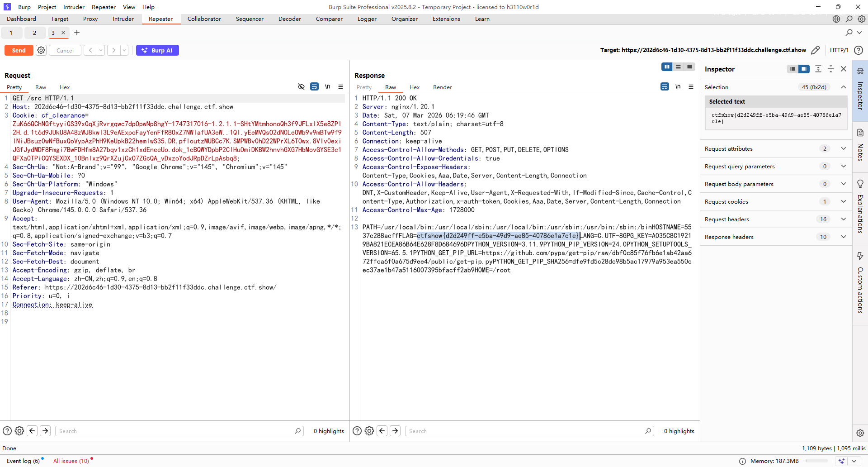The height and width of the screenshot is (467, 868).
Task: Go to next match in response search
Action: [x=395, y=431]
